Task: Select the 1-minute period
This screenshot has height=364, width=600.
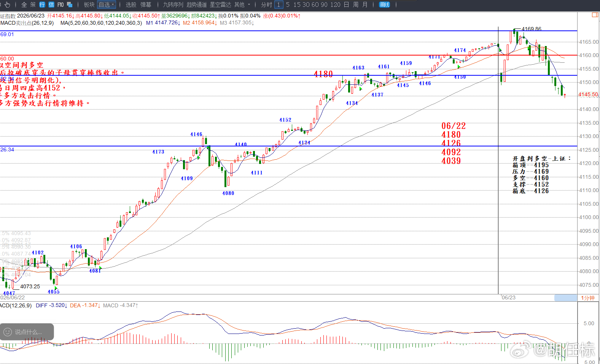Action: pos(279,5)
